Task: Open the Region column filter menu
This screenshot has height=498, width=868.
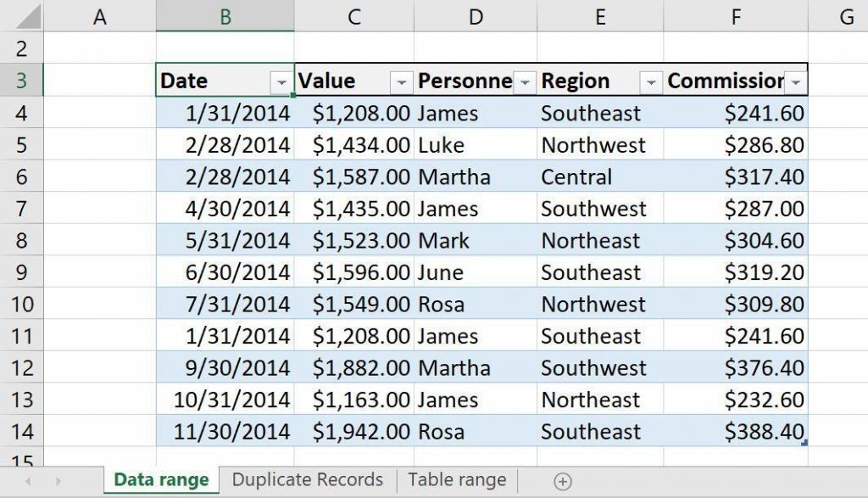Action: click(x=650, y=81)
